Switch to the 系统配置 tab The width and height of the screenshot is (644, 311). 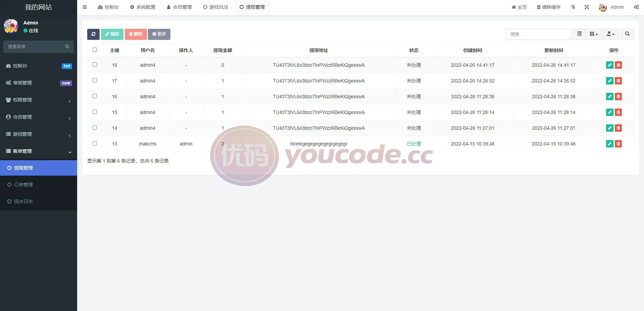point(143,7)
